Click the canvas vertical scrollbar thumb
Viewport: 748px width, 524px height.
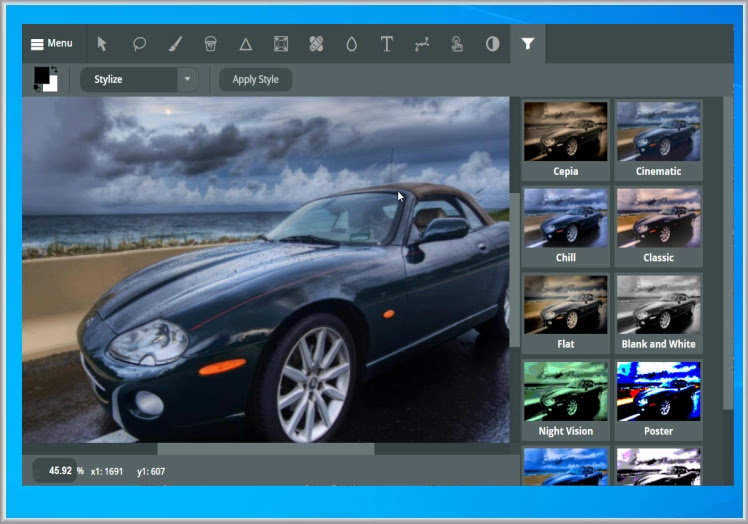(x=515, y=270)
